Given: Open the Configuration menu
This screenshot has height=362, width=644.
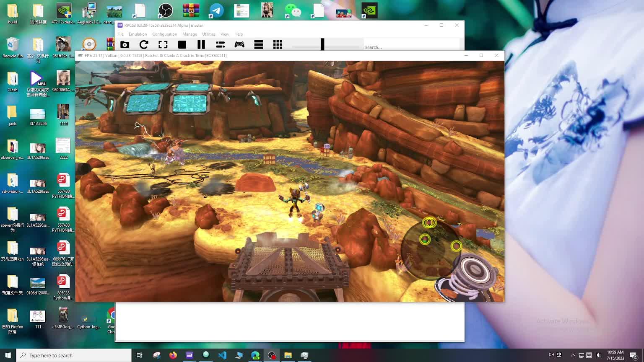Looking at the screenshot, I should (164, 34).
